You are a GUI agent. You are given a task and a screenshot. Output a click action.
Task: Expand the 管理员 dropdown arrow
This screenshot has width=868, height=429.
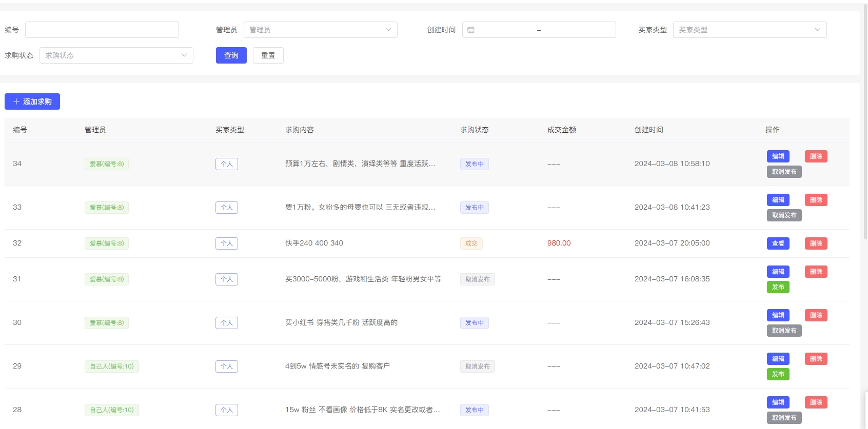click(388, 30)
